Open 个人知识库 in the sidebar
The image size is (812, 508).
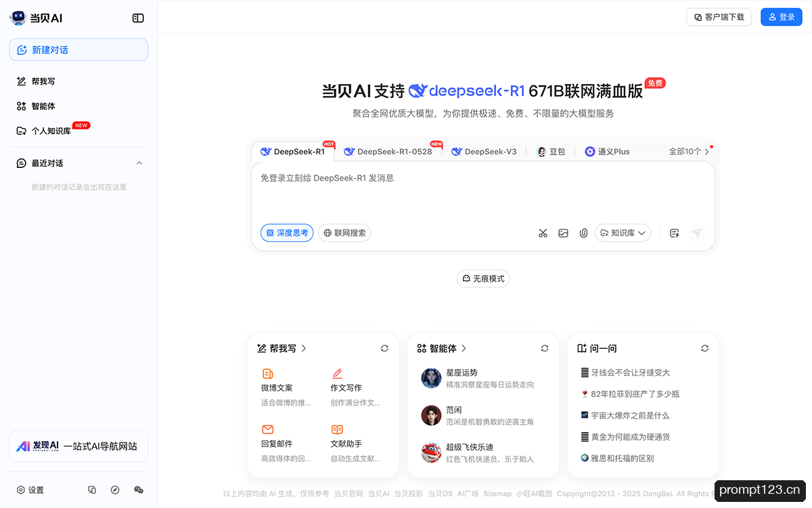coord(44,131)
